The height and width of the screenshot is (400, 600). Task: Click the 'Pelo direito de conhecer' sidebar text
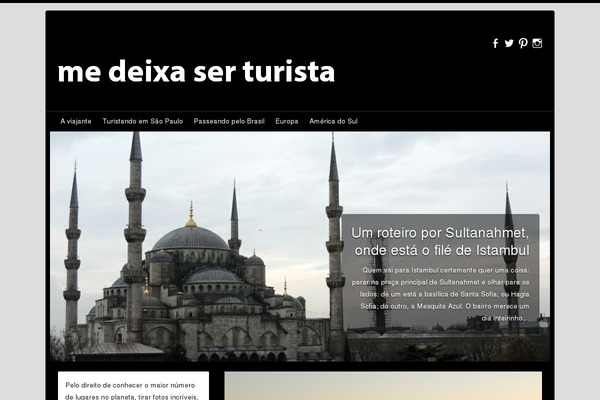[133, 391]
